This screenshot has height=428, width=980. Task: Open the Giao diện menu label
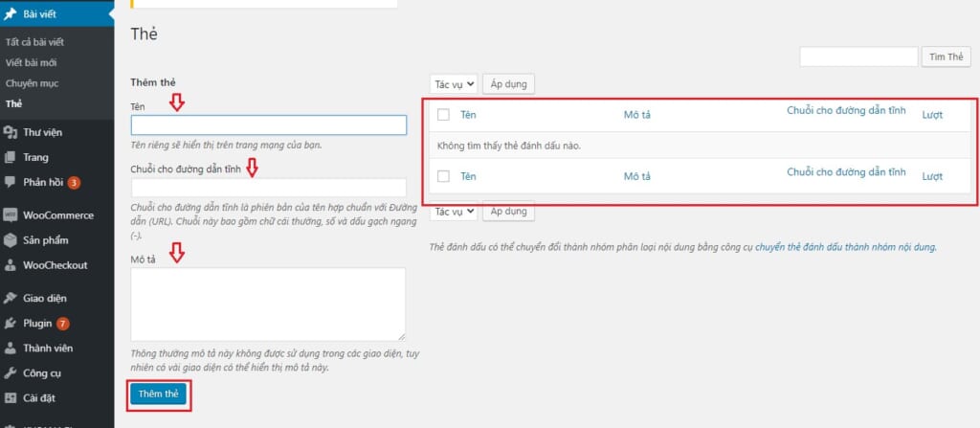coord(45,299)
